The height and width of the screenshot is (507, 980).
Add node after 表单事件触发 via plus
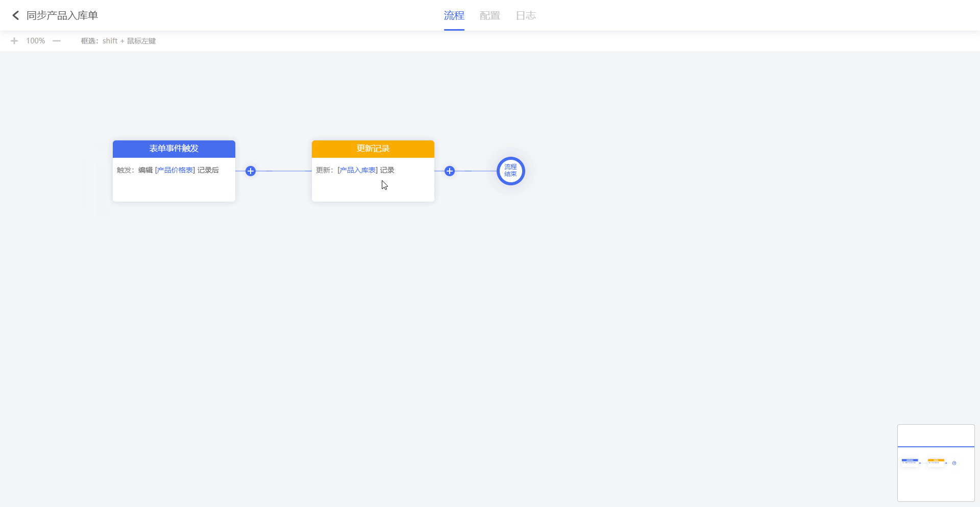[x=251, y=171]
